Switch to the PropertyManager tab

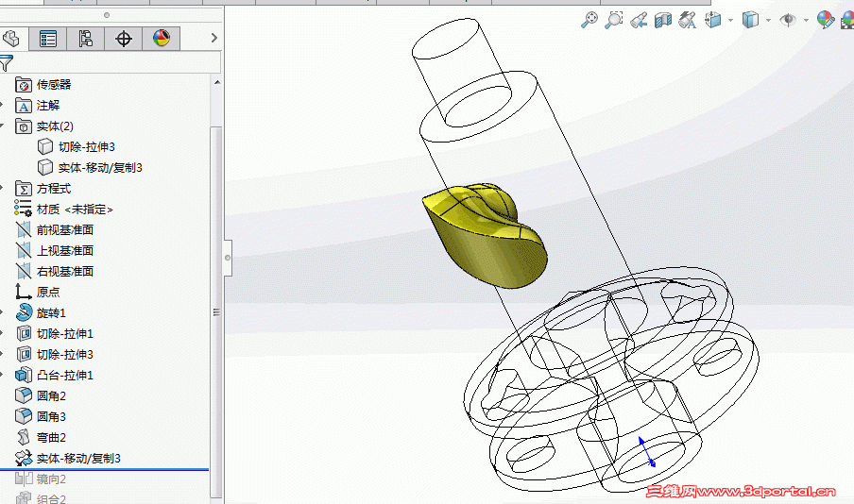tap(48, 39)
